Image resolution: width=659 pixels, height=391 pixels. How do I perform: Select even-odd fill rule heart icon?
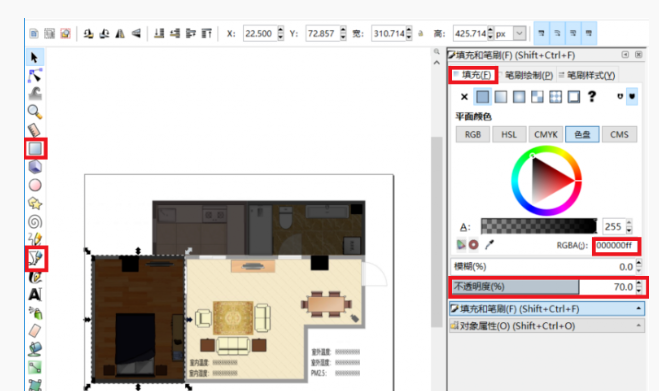coord(619,96)
